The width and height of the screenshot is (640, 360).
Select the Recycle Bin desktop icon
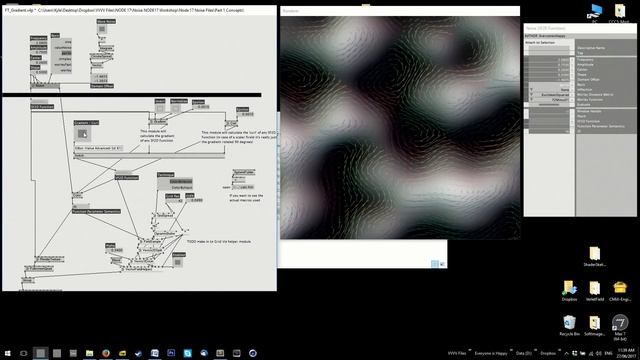pos(569,325)
